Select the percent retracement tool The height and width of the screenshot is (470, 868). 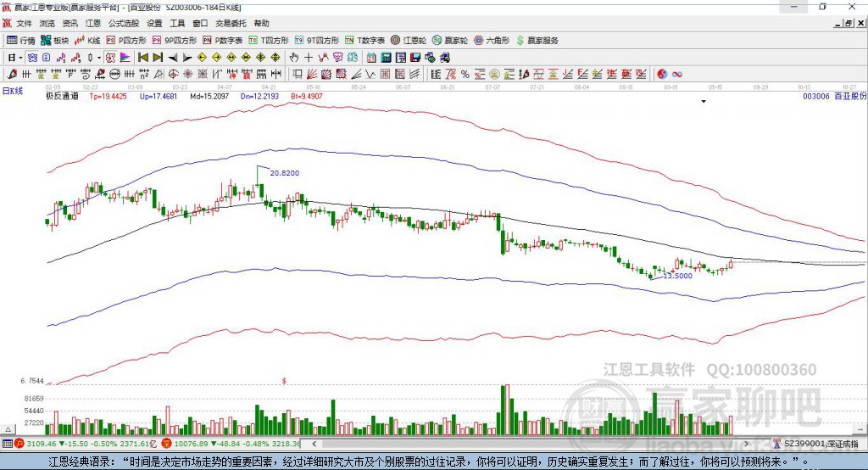pyautogui.click(x=465, y=74)
